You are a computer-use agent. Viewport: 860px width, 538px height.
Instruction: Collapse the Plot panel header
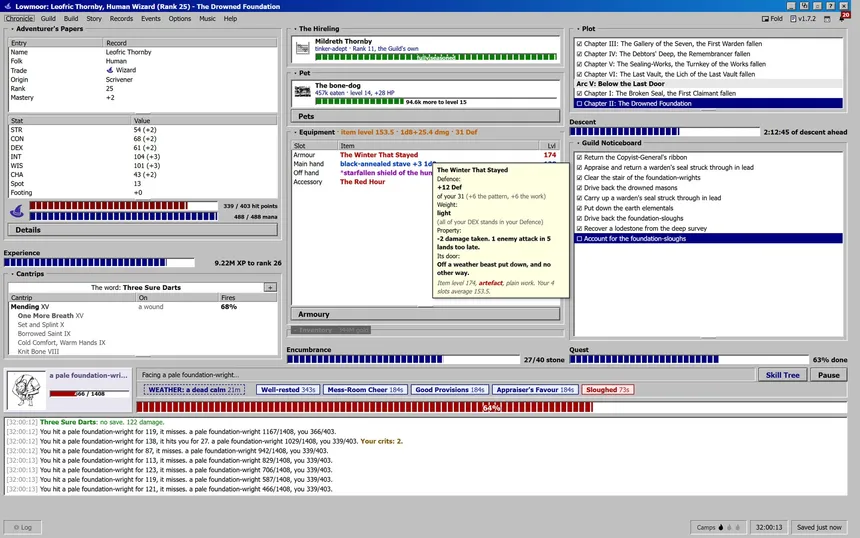(x=586, y=29)
